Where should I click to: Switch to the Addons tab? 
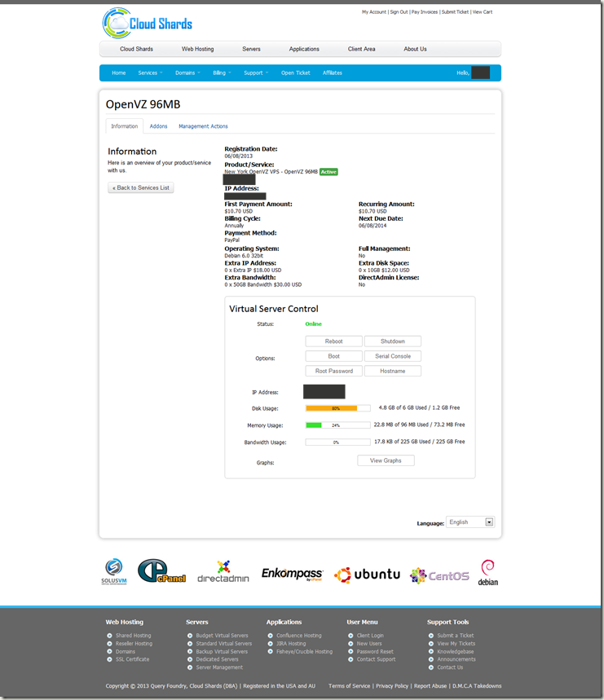point(158,126)
